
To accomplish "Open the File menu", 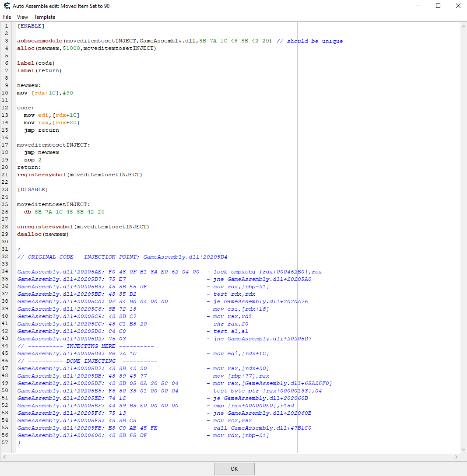I will (7, 17).
